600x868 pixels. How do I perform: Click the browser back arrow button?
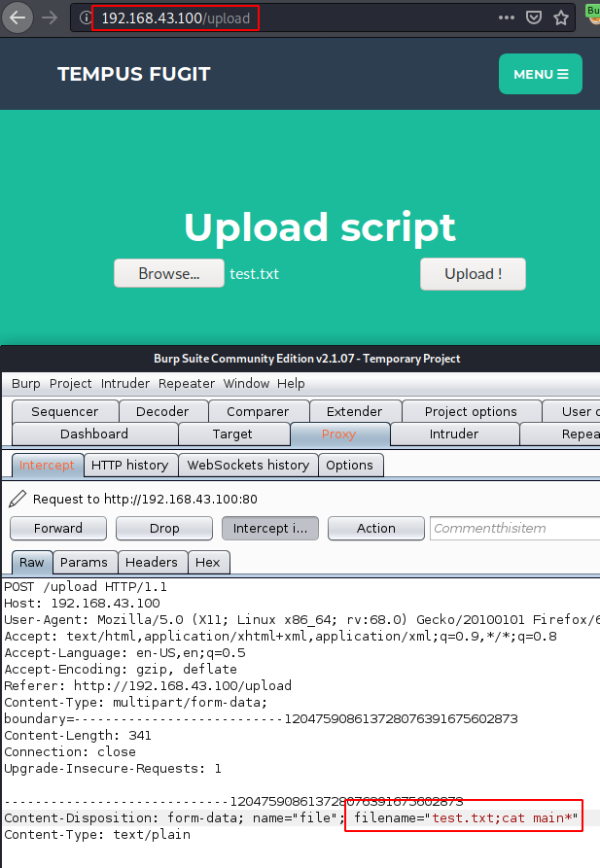click(x=18, y=17)
